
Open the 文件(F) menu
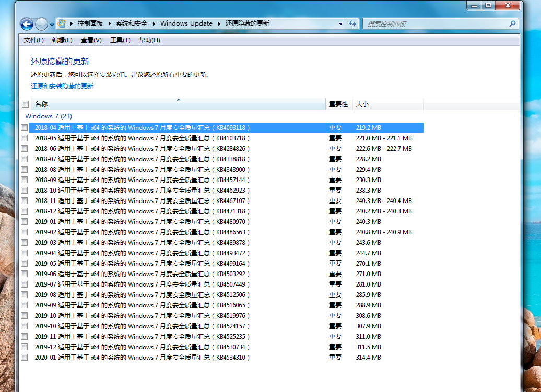(34, 40)
